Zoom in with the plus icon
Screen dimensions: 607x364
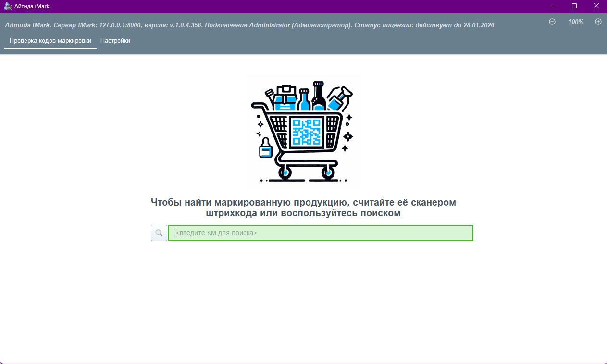(598, 22)
